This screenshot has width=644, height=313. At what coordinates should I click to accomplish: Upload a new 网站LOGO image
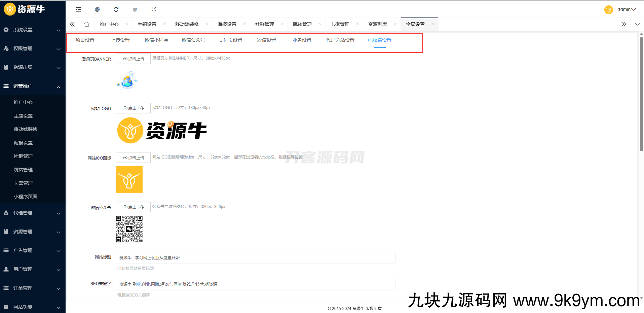coord(133,108)
